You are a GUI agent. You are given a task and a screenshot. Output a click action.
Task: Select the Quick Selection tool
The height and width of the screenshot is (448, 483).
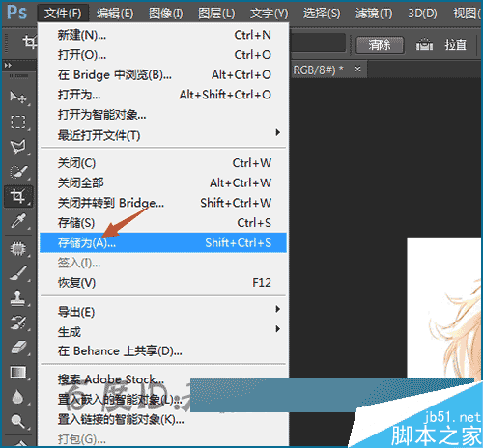[x=18, y=172]
